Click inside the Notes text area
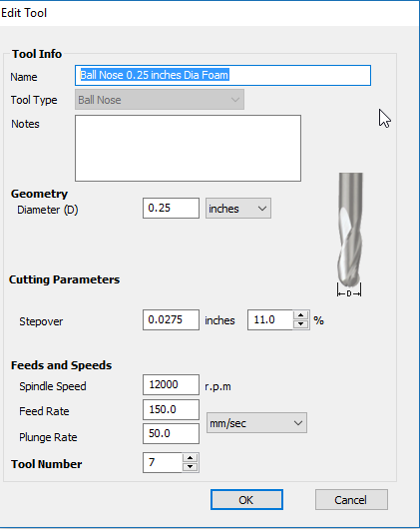Viewport: 420px width, 529px height. (189, 148)
